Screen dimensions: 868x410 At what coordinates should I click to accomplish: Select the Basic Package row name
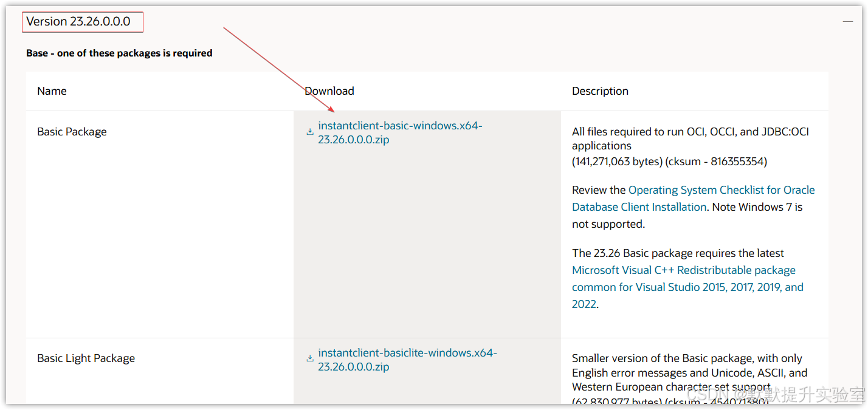(x=72, y=132)
